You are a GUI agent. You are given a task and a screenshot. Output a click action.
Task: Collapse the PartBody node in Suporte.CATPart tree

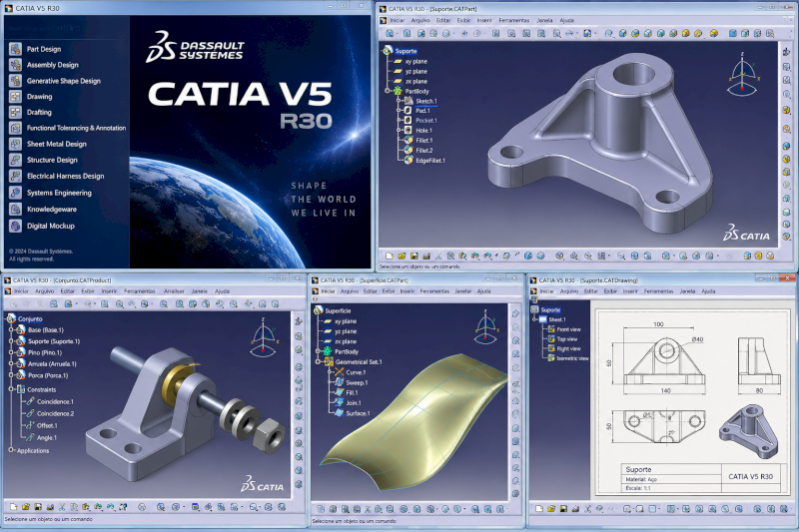pos(388,91)
